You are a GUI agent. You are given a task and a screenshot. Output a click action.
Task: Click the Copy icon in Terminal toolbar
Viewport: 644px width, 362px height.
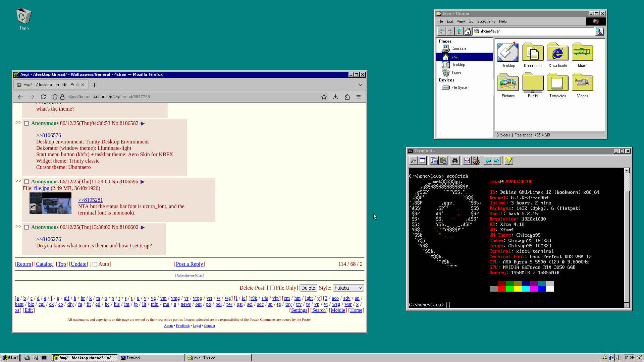[434, 161]
